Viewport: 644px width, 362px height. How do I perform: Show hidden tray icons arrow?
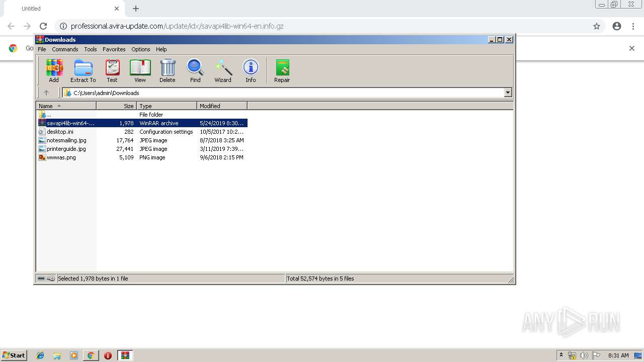coord(561,355)
